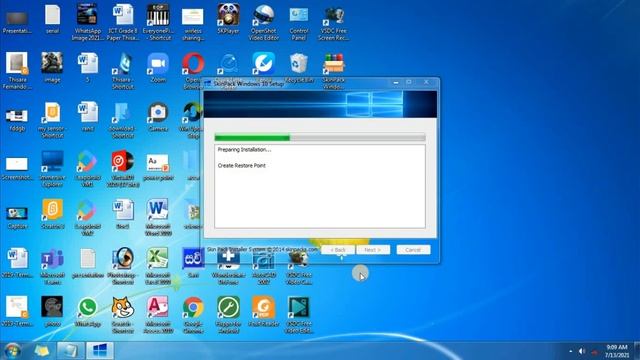This screenshot has height=360, width=640.
Task: Launch OpenShot Video Editor from desktop
Action: click(x=264, y=22)
